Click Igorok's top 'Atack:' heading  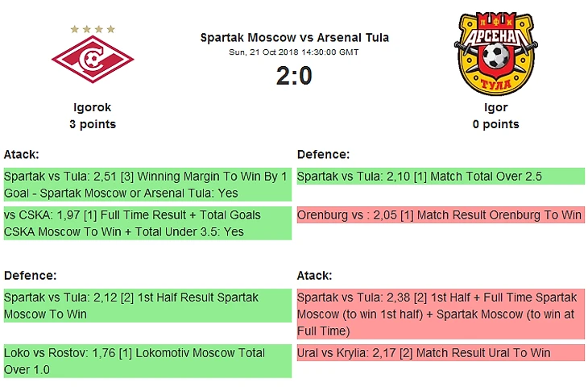[22, 154]
